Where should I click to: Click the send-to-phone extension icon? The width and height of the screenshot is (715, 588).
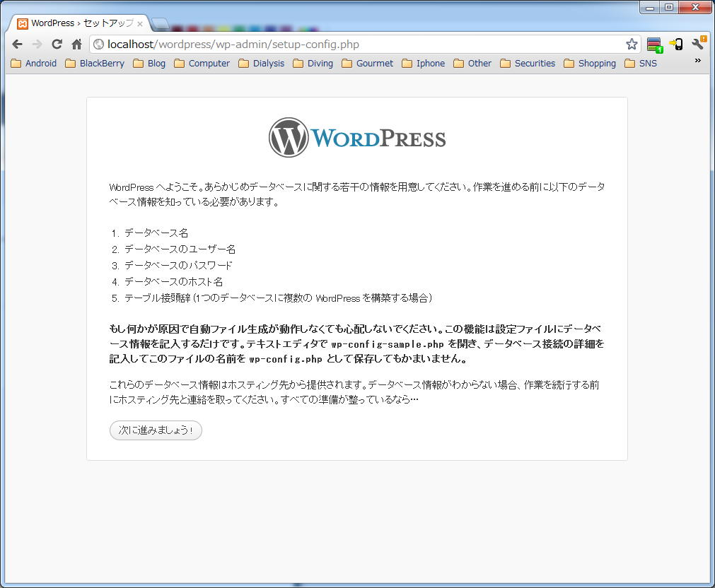(x=676, y=45)
